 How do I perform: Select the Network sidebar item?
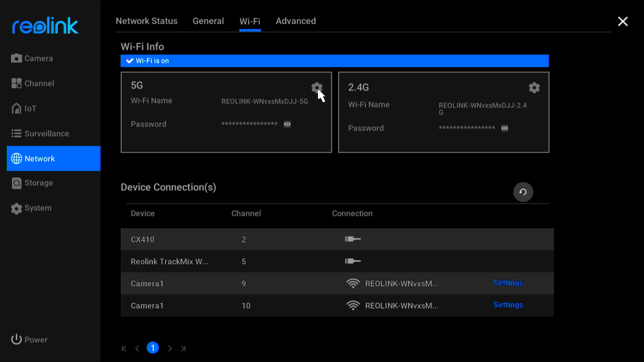tap(54, 159)
